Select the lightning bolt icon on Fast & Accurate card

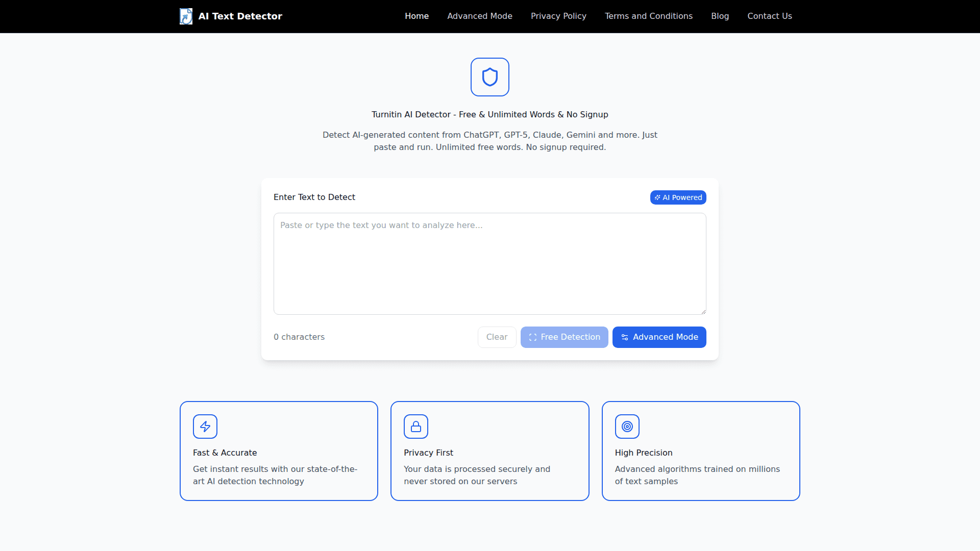pos(205,427)
